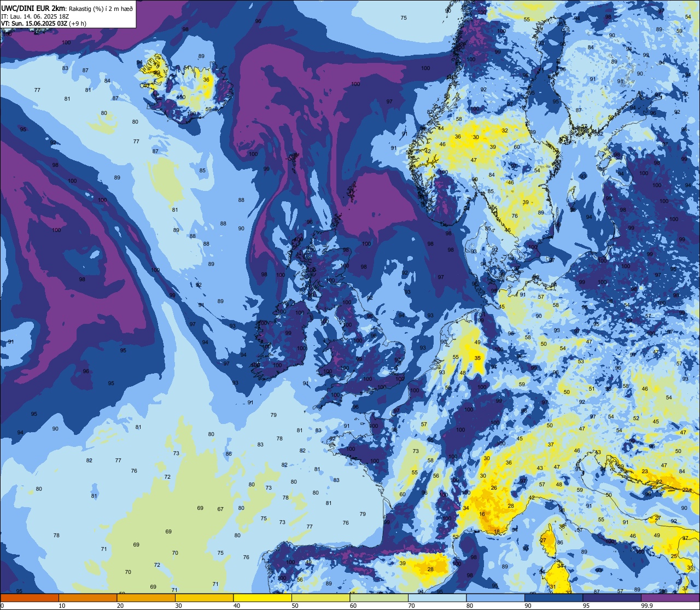
Task: Click the 60–70% pale green legend segment
Action: [x=379, y=597]
